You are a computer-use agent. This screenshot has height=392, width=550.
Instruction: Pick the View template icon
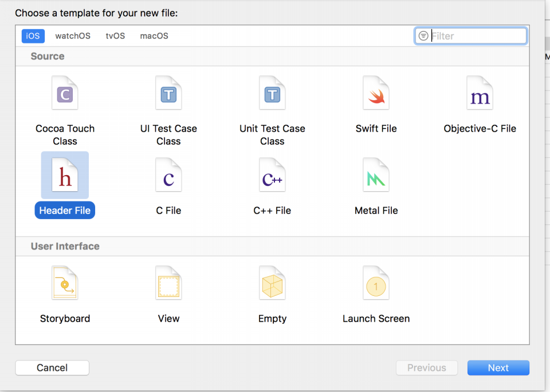click(x=168, y=283)
